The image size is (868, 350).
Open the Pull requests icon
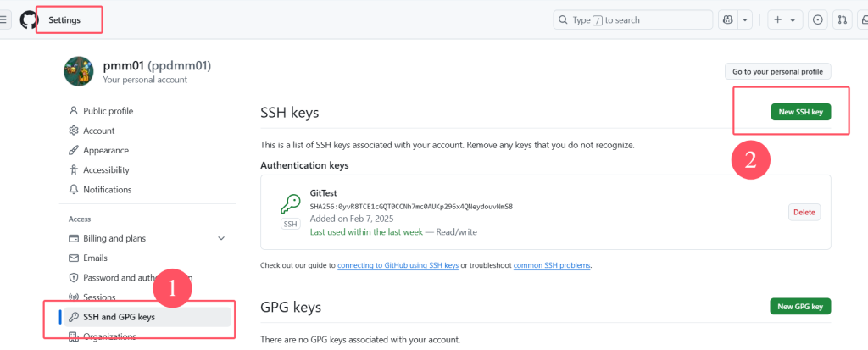tap(842, 19)
